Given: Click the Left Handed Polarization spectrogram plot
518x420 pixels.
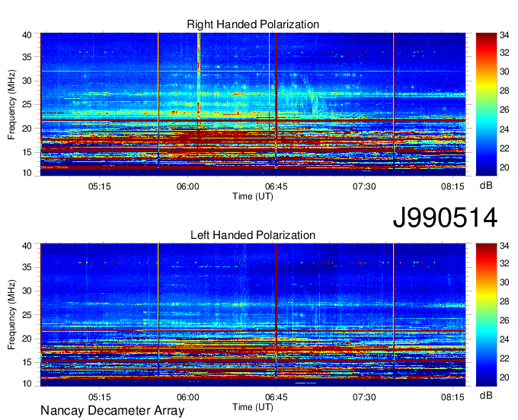Looking at the screenshot, I should 253,315.
